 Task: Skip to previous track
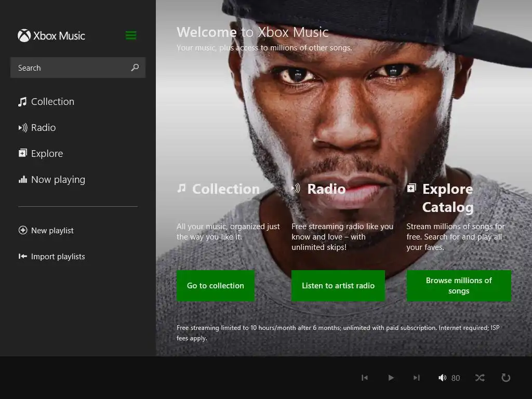(x=365, y=378)
